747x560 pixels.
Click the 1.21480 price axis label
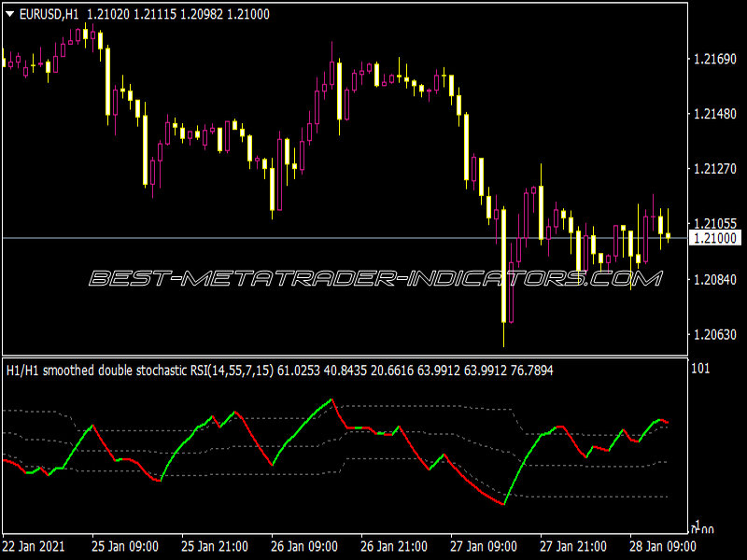point(715,114)
